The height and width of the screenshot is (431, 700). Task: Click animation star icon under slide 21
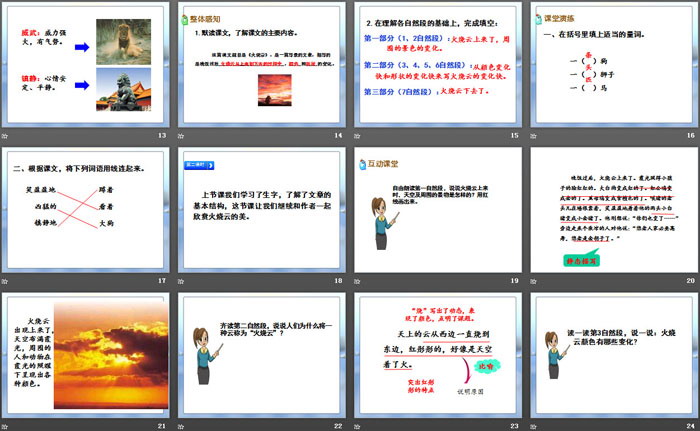5,427
